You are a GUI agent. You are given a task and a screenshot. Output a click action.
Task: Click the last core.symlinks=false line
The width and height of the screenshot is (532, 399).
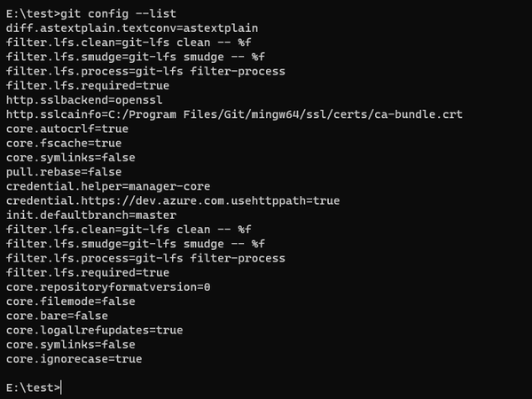[x=71, y=344]
